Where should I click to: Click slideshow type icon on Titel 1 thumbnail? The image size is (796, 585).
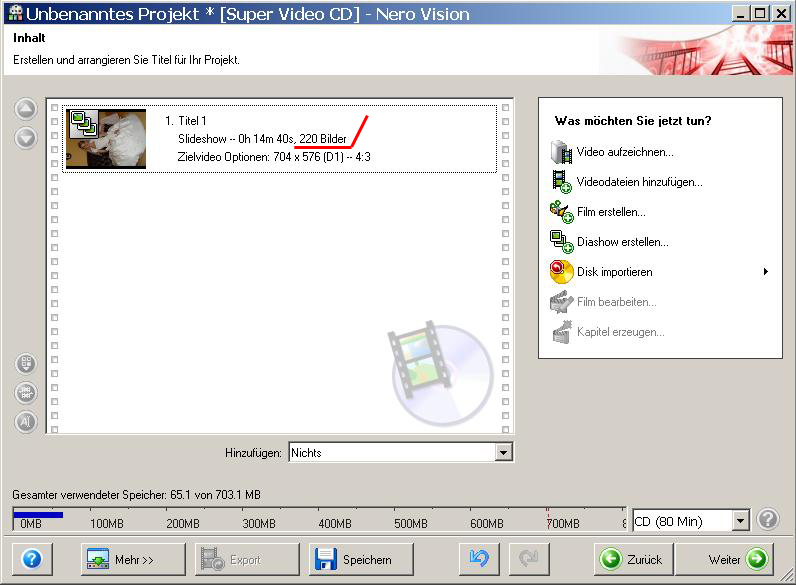pyautogui.click(x=84, y=124)
